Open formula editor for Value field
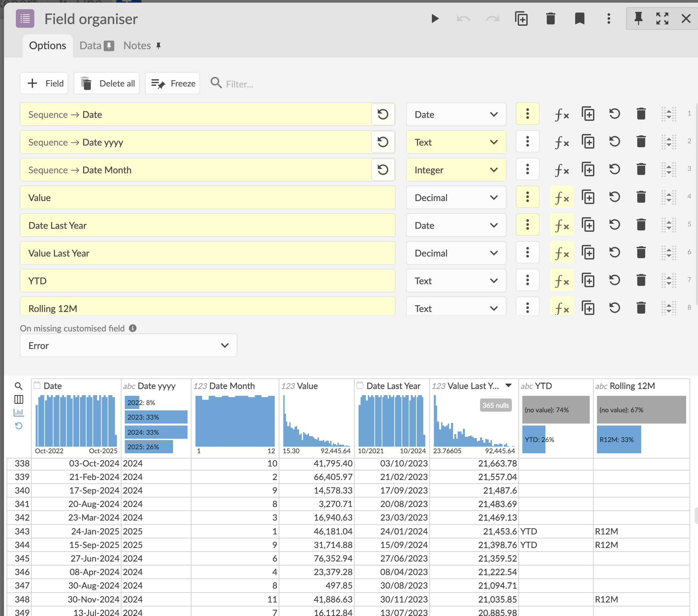 562,198
